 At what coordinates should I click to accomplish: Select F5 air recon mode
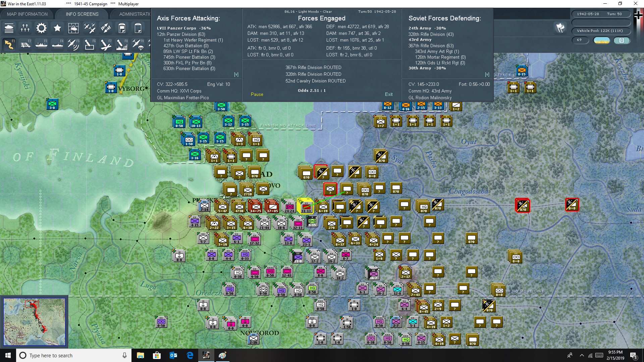[x=73, y=44]
